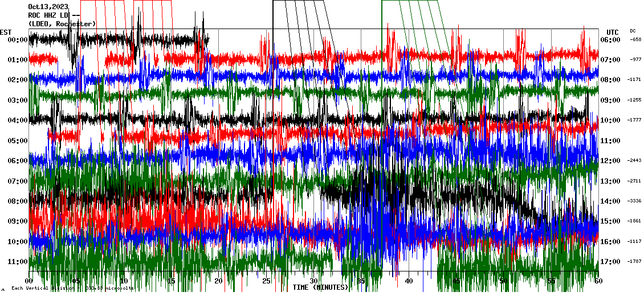The height and width of the screenshot is (296, 644).
Task: Select the 00:00 EST row label
Action: 17,39
